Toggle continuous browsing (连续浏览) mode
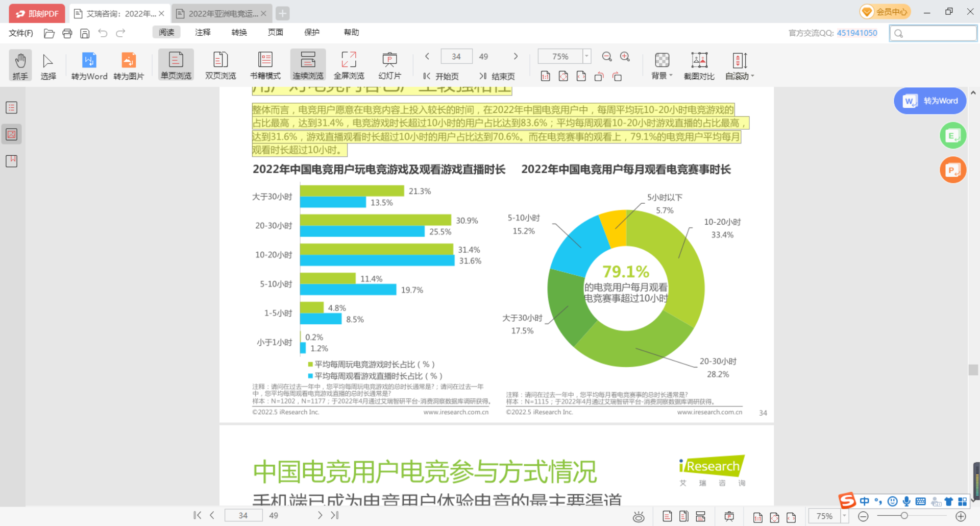980x526 pixels. [308, 65]
